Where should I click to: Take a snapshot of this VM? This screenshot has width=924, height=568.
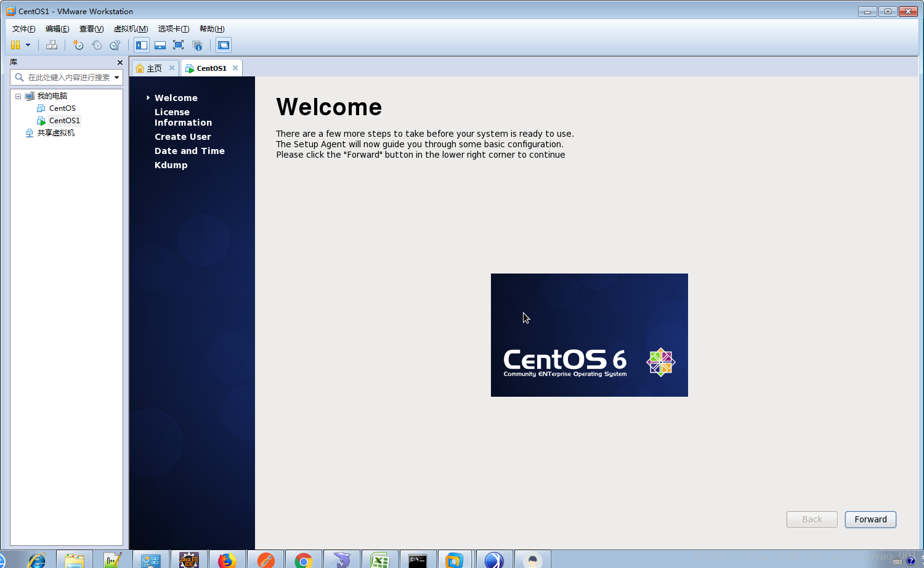pos(78,45)
